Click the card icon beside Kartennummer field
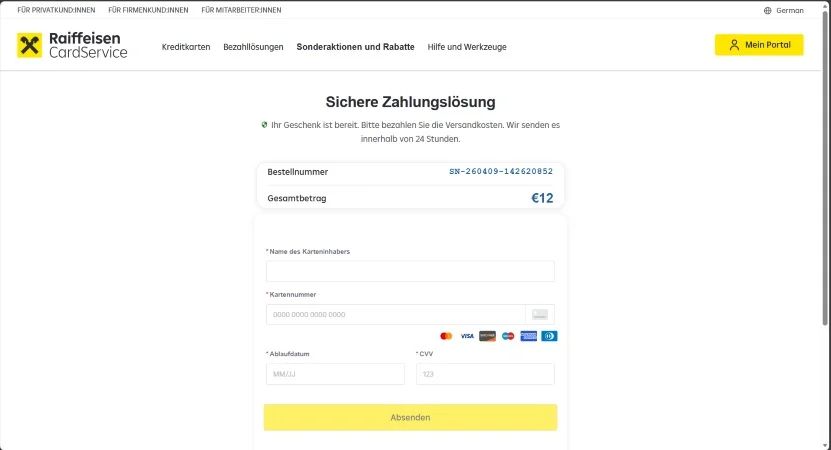This screenshot has height=450, width=831. (x=540, y=314)
